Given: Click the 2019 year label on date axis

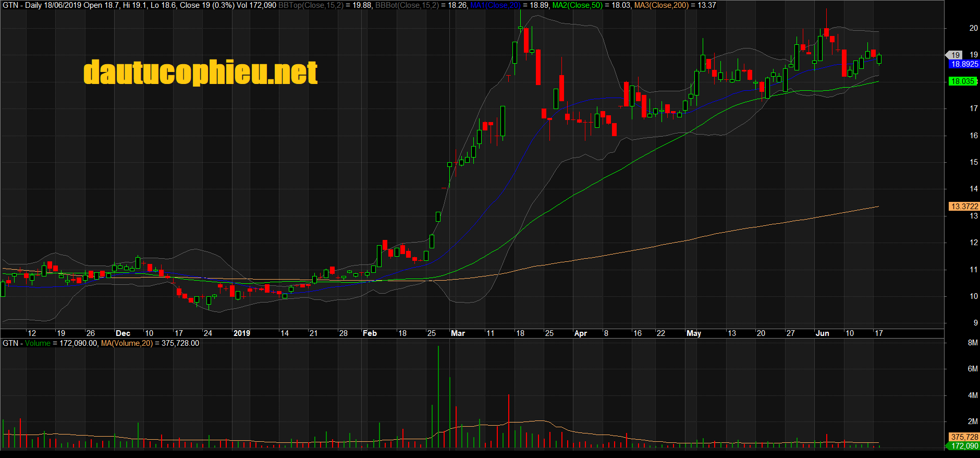Looking at the screenshot, I should click(x=242, y=333).
